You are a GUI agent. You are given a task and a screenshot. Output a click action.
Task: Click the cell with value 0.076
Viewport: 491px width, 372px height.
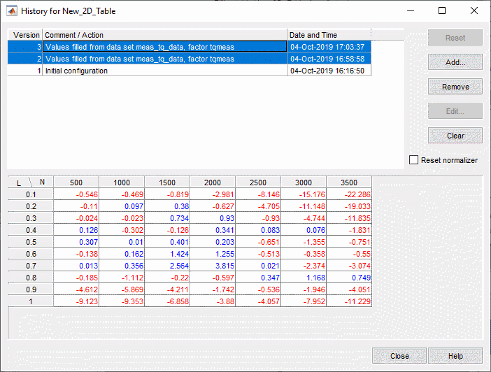303,230
